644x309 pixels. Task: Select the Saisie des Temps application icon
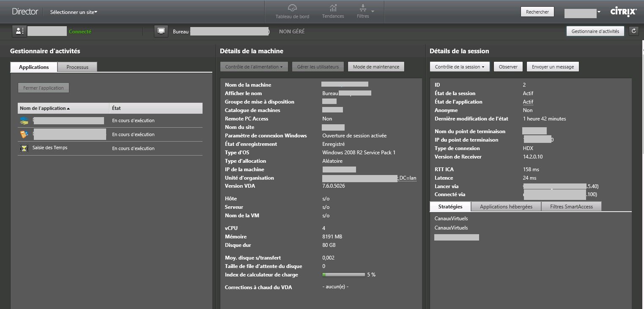coord(24,148)
